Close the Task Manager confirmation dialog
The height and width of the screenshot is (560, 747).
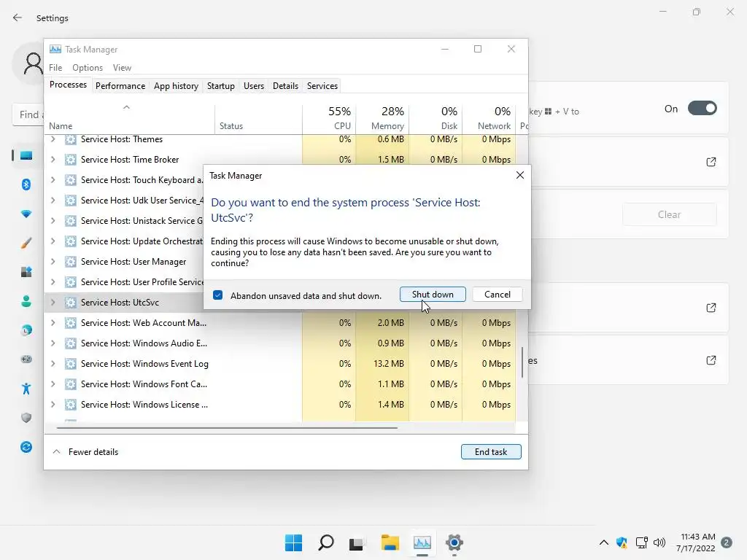click(519, 175)
